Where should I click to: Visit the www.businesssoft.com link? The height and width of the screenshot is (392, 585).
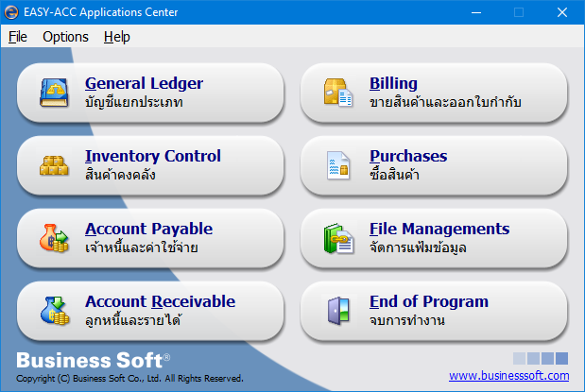(508, 376)
